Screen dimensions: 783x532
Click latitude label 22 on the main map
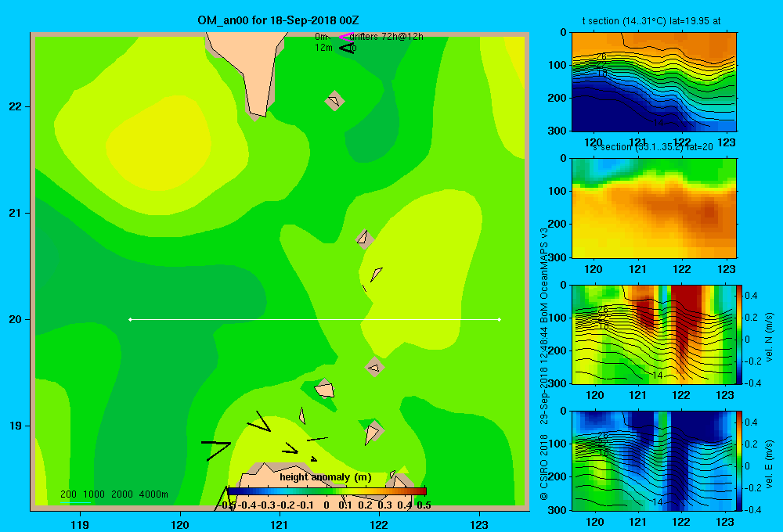(x=16, y=106)
